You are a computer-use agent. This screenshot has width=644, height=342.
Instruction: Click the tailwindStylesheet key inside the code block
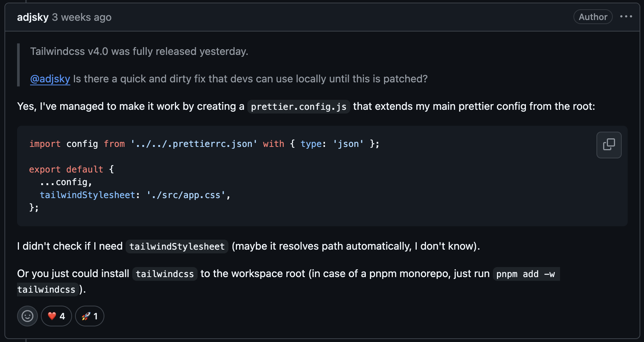click(x=87, y=195)
